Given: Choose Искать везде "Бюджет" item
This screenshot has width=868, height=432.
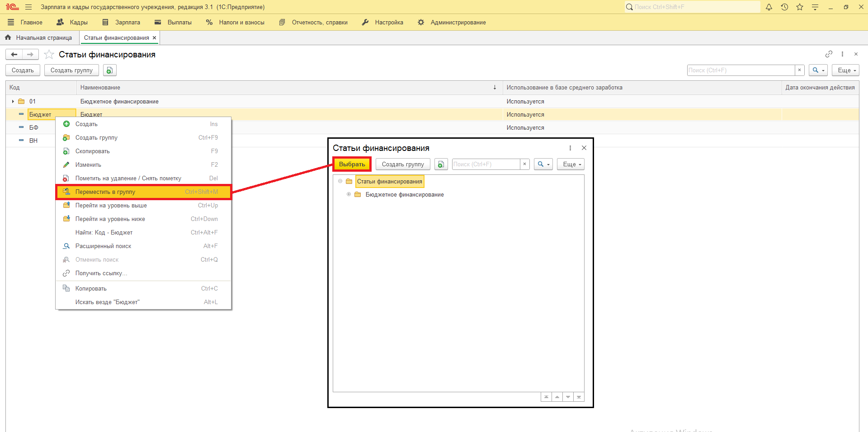Looking at the screenshot, I should point(144,302).
